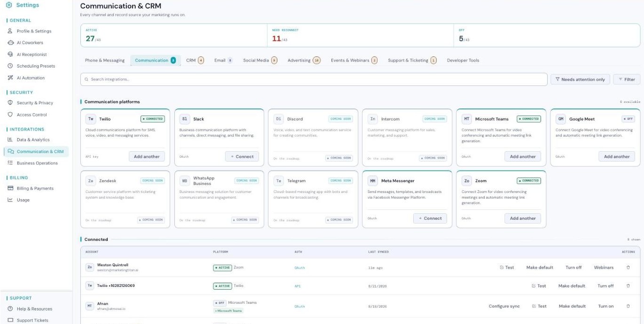644x324 pixels.
Task: Turn off the Twilio +16282126069 account
Action: 605,285
